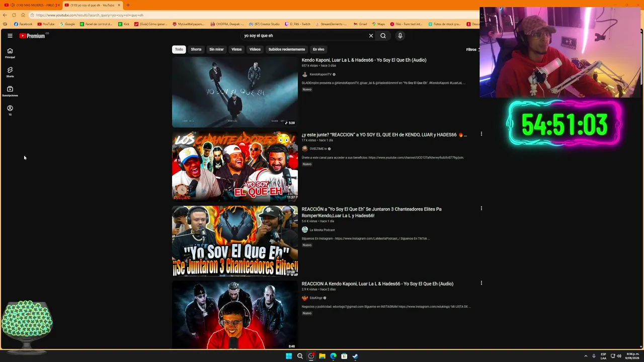This screenshot has width=644, height=362.
Task: Start voice search with the microphone
Action: coord(400,36)
